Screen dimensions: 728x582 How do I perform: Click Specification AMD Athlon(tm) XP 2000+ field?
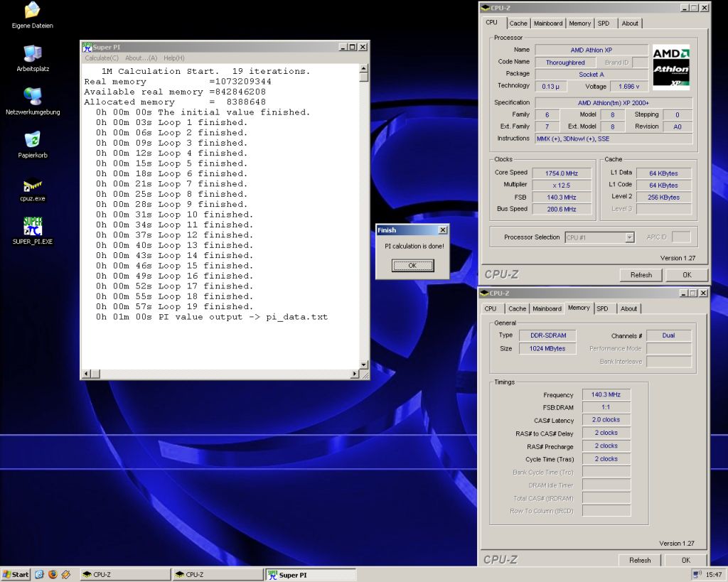point(614,103)
